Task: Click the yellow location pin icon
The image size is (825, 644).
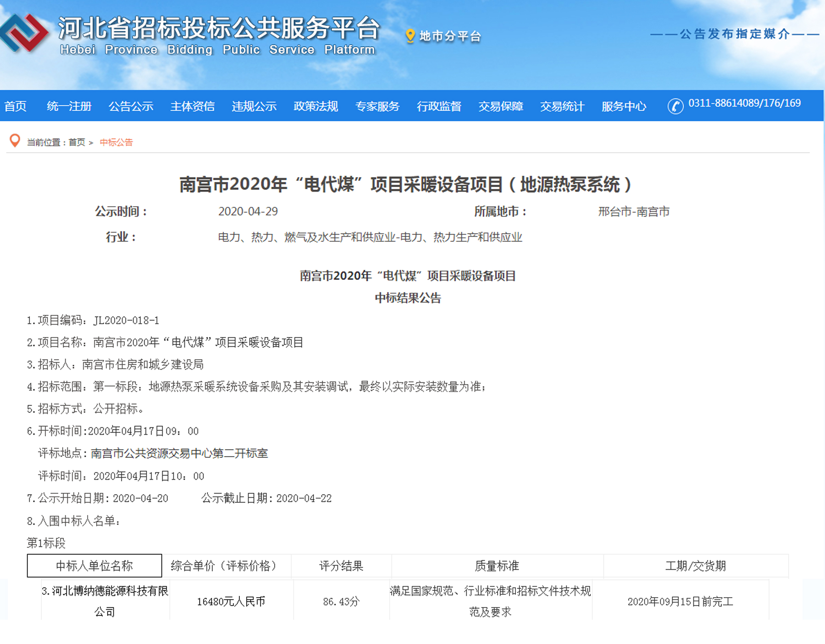Action: click(410, 36)
